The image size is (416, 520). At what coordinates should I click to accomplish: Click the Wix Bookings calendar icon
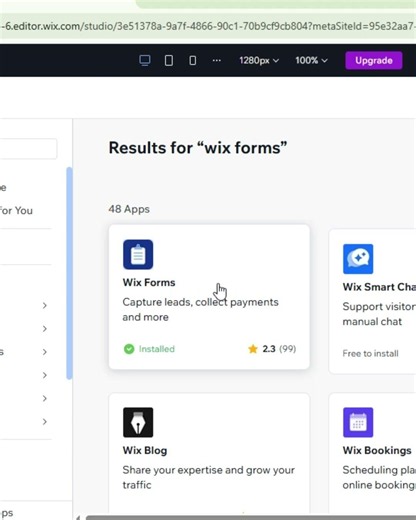click(358, 422)
